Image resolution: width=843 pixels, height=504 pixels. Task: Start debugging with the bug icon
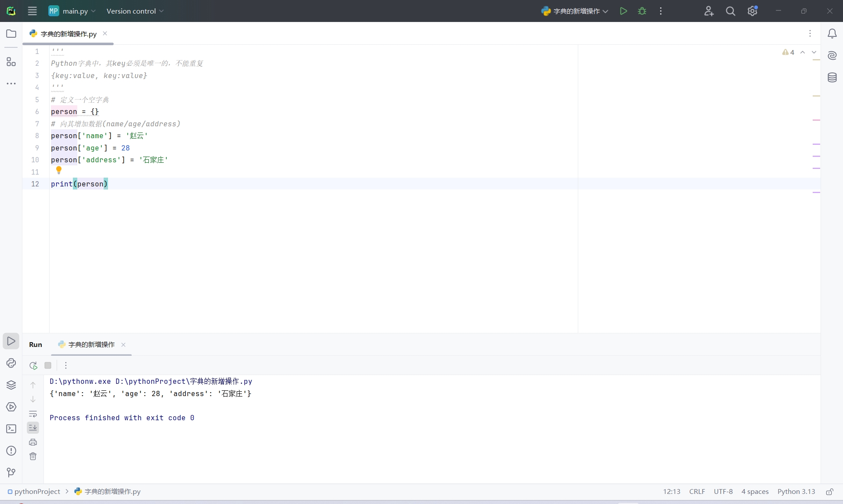click(642, 11)
